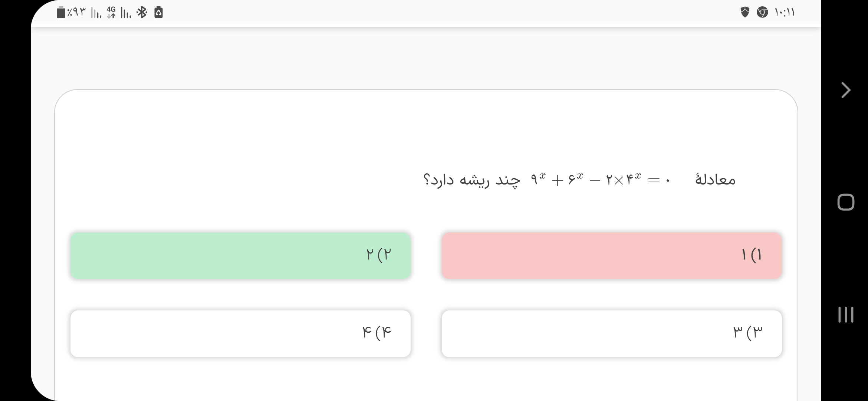Tap the full battery level icon
Image resolution: width=868 pixels, height=401 pixels.
coord(61,13)
